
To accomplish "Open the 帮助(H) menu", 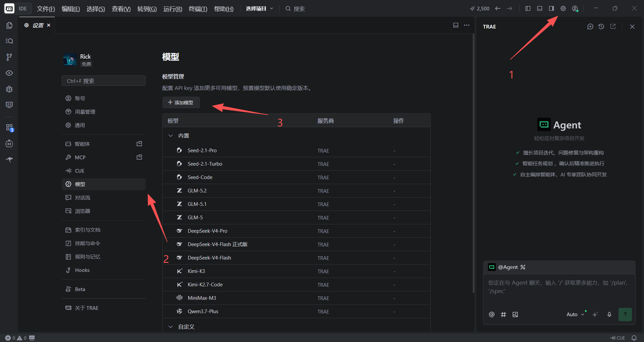I will tap(224, 9).
